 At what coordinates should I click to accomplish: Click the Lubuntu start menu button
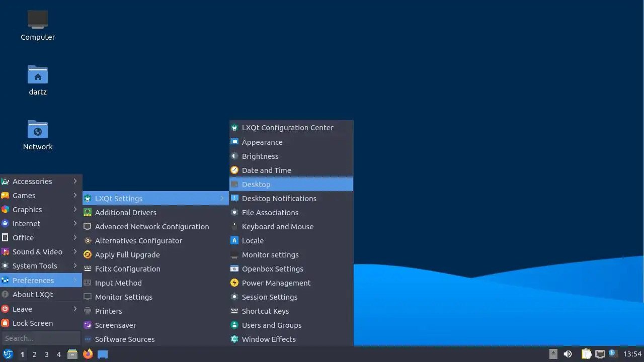[8, 354]
